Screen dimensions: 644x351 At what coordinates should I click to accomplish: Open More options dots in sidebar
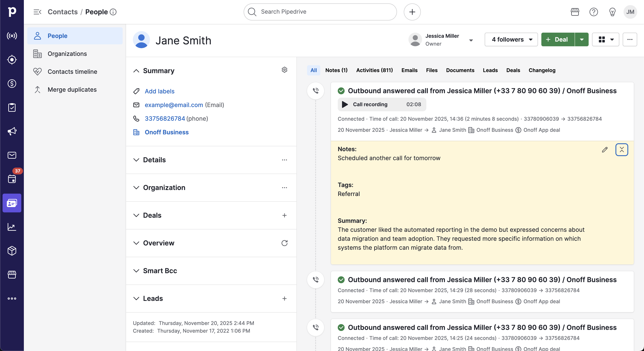12,298
